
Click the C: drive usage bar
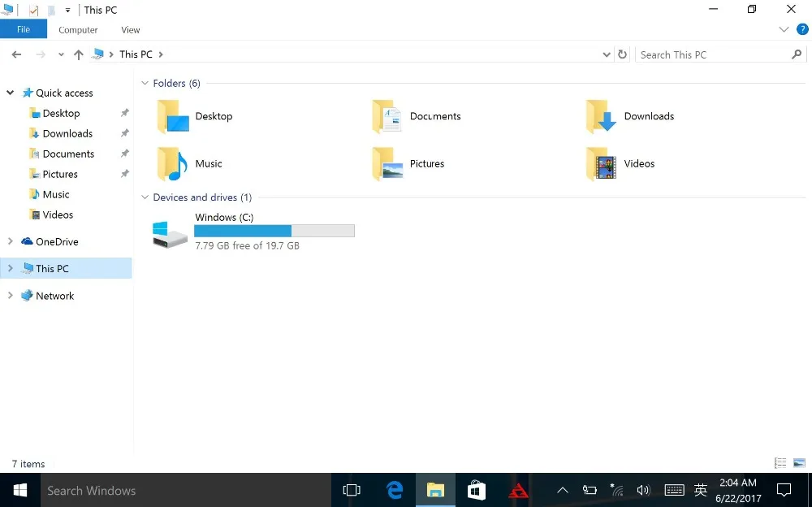point(274,231)
